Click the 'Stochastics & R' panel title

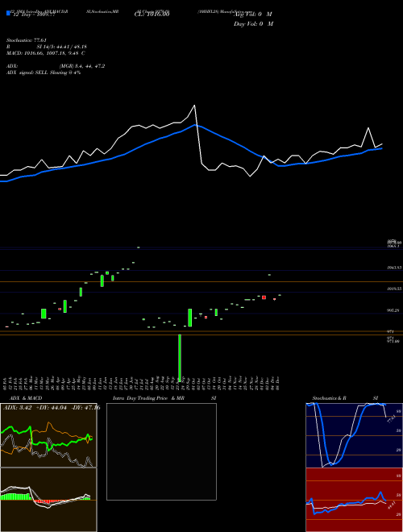tap(330, 398)
